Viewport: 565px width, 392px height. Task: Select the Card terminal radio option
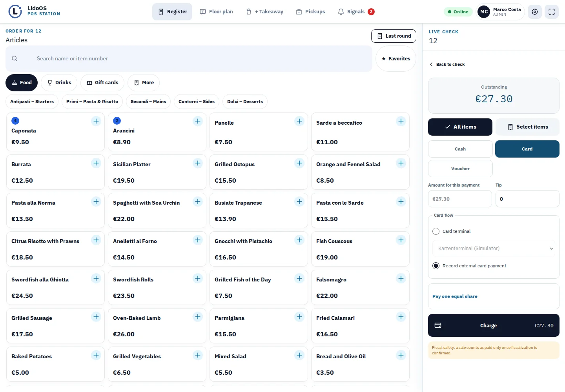[x=436, y=231]
